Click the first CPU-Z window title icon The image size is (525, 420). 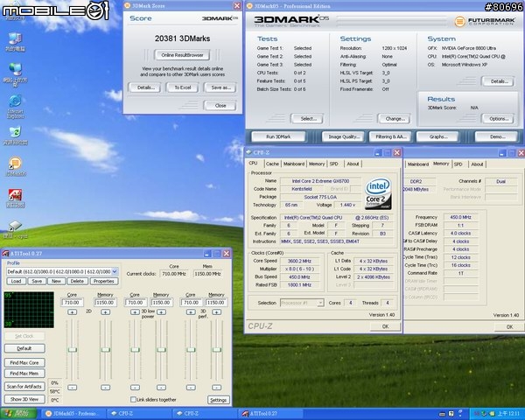click(x=248, y=152)
